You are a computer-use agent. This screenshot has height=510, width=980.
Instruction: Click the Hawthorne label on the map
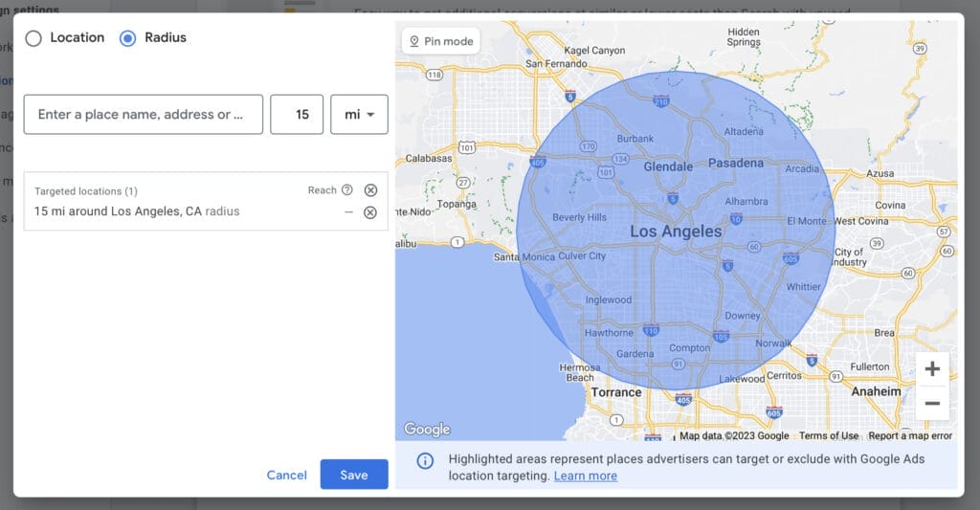click(609, 333)
